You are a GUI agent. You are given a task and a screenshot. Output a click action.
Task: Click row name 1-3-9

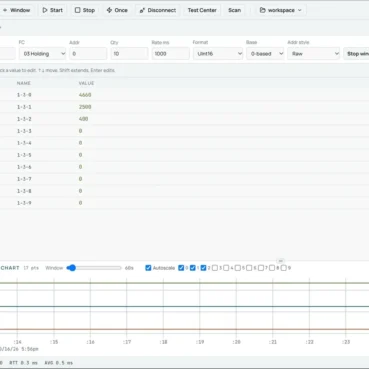(x=24, y=203)
